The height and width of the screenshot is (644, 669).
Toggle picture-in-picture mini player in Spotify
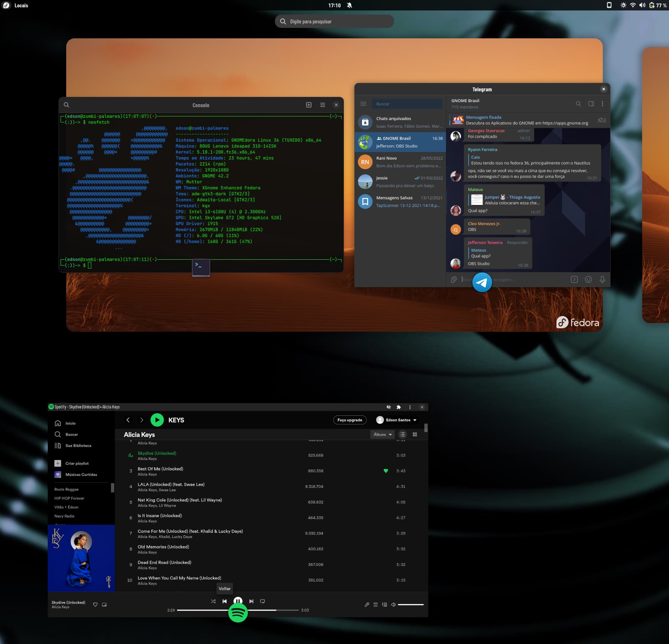point(104,605)
